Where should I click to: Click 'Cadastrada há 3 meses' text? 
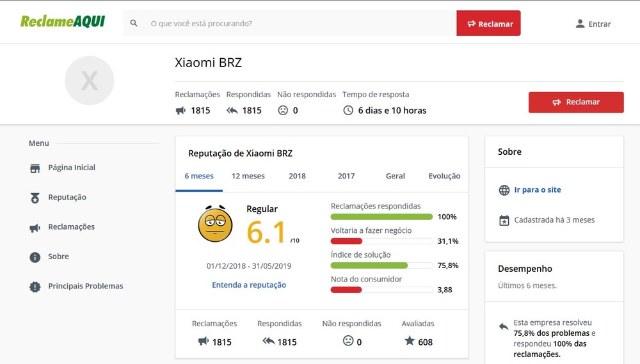tap(554, 220)
